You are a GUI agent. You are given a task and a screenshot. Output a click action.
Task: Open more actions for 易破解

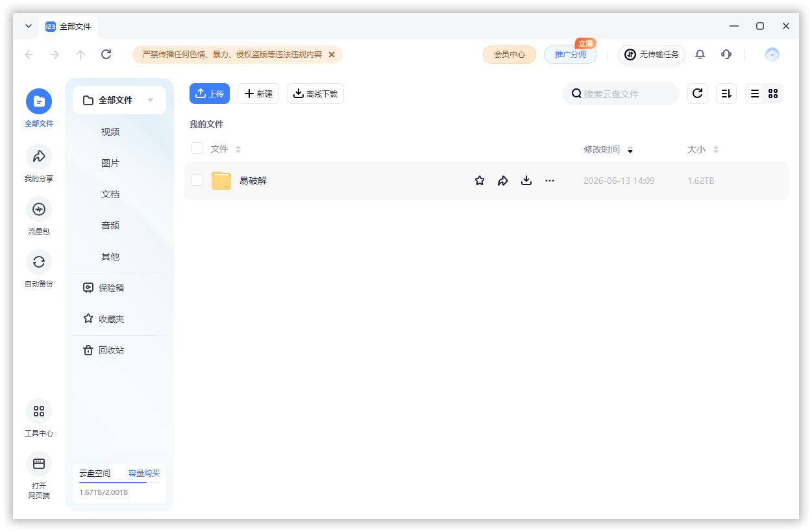pos(550,181)
